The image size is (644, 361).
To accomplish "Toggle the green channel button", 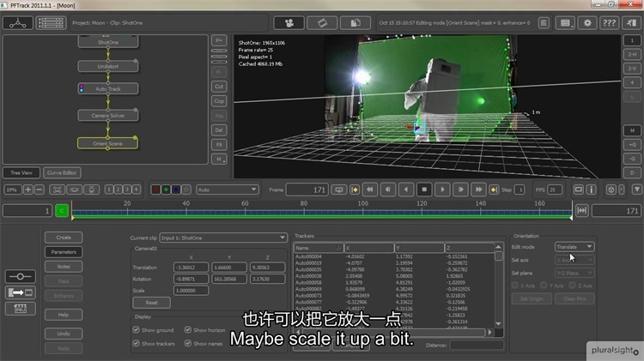I will coord(166,190).
